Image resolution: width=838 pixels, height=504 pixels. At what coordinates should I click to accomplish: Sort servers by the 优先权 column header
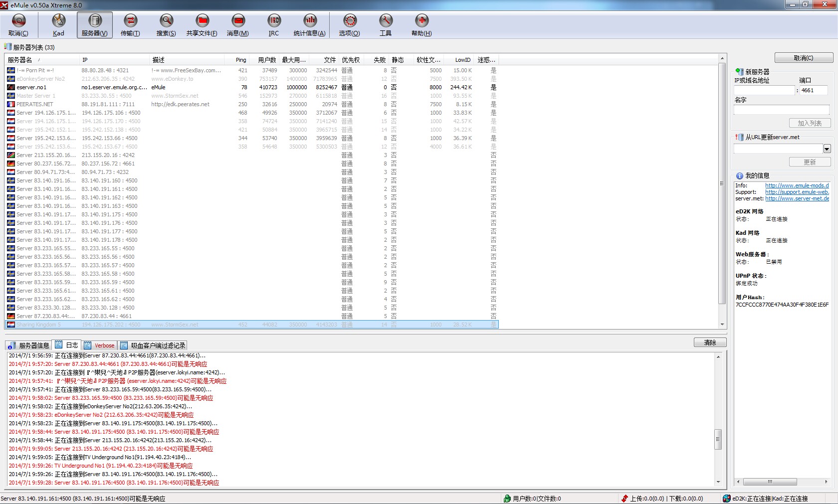point(352,60)
